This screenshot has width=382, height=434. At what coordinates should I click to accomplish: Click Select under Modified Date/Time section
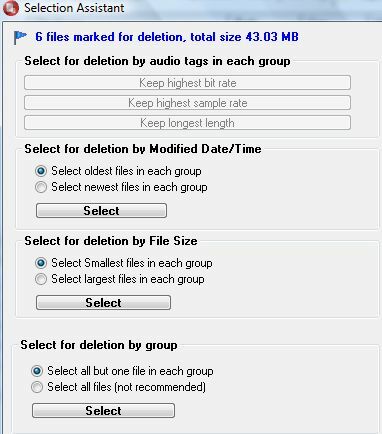[101, 211]
